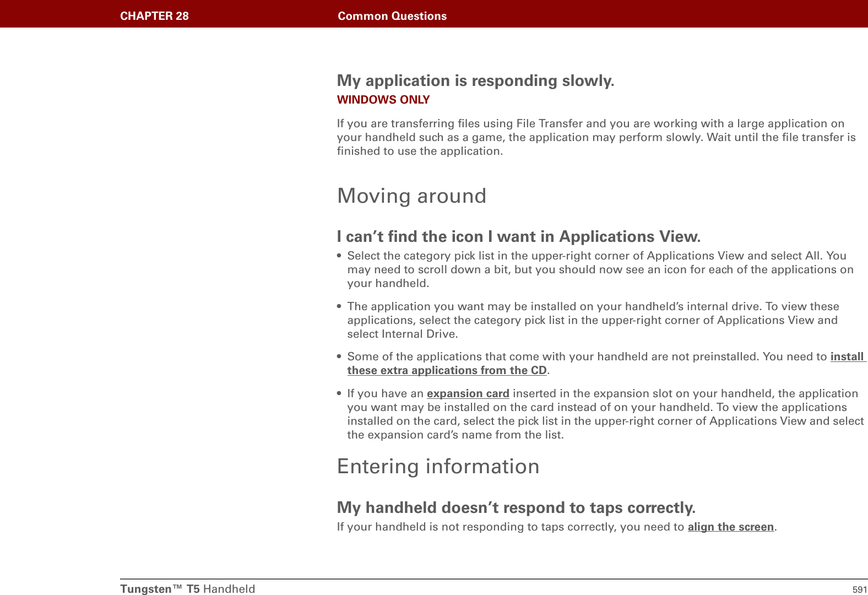Click the 'My application is responding slowly.' heading
Viewport: 868px width, 595px height.
click(x=475, y=80)
